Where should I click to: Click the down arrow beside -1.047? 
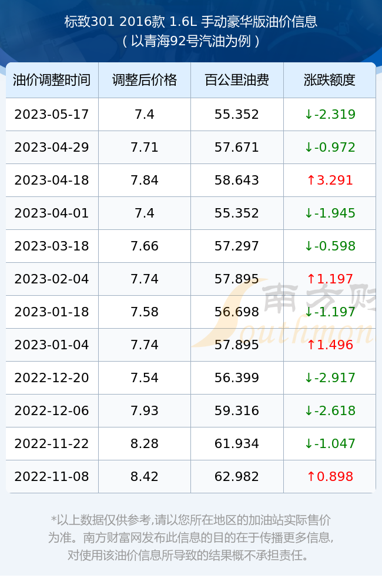point(309,443)
